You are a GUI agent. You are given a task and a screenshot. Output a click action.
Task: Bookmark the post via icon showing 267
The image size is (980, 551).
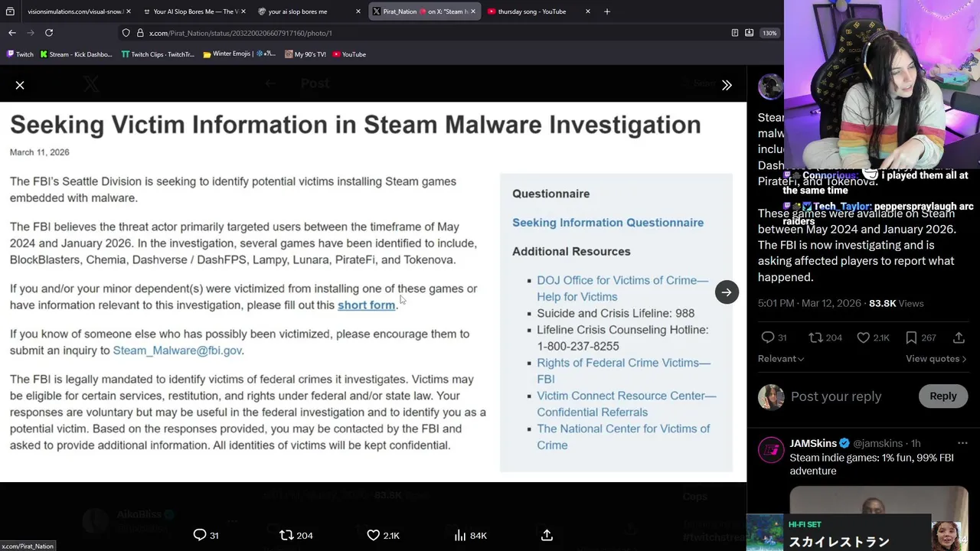[x=911, y=337]
